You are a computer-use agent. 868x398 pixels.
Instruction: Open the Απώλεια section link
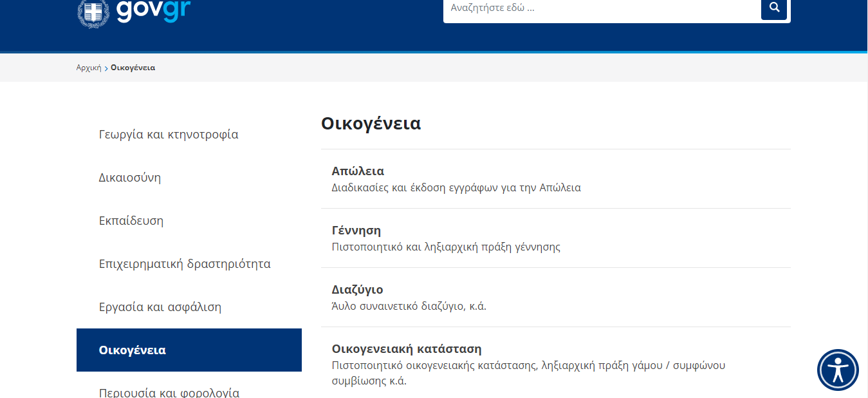556,179
